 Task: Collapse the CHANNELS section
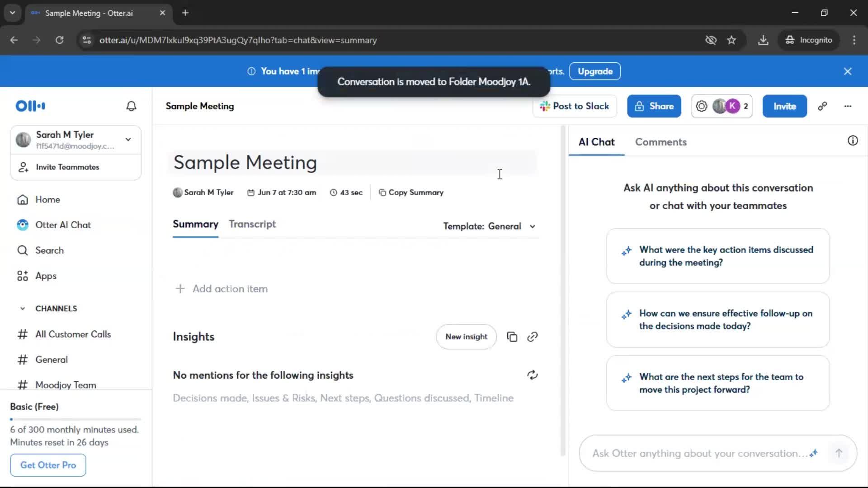[23, 309]
